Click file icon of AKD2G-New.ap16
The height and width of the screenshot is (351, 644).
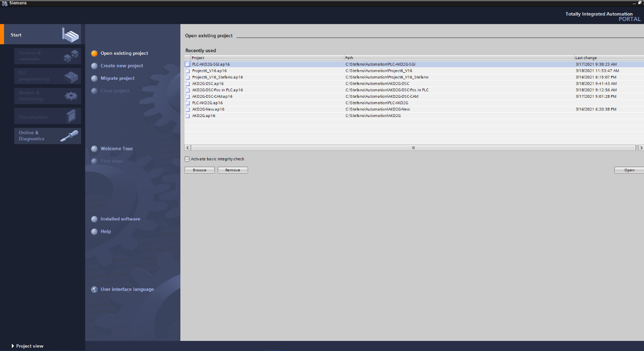(187, 109)
